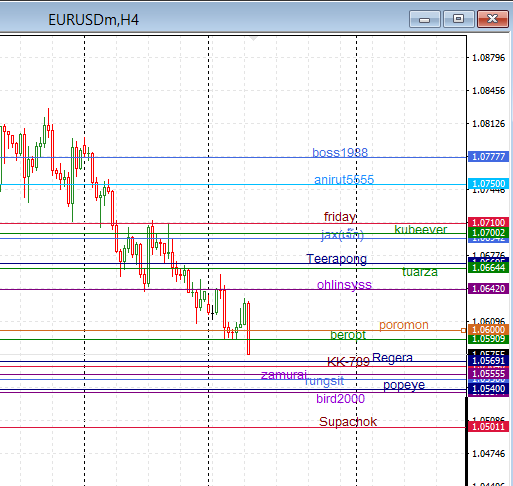Select the poromon text label
The image size is (513, 486).
pyautogui.click(x=404, y=325)
